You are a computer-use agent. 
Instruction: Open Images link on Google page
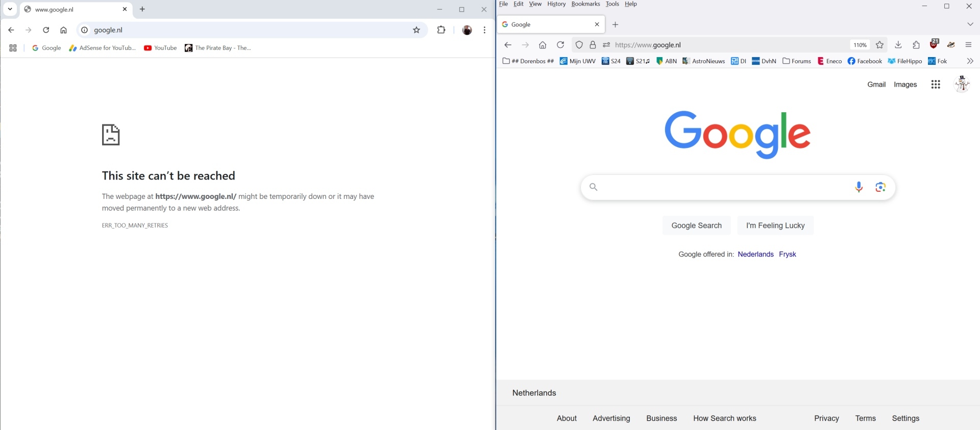pos(905,85)
